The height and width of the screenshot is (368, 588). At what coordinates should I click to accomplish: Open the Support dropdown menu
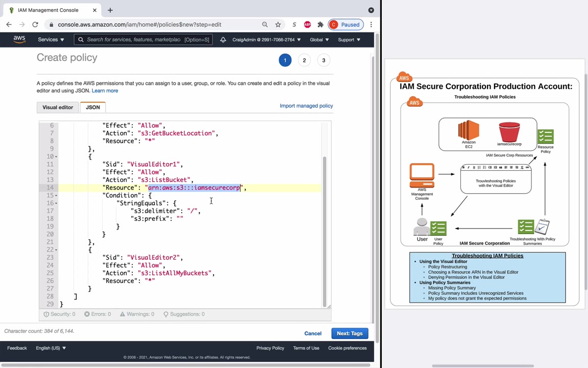click(x=349, y=40)
